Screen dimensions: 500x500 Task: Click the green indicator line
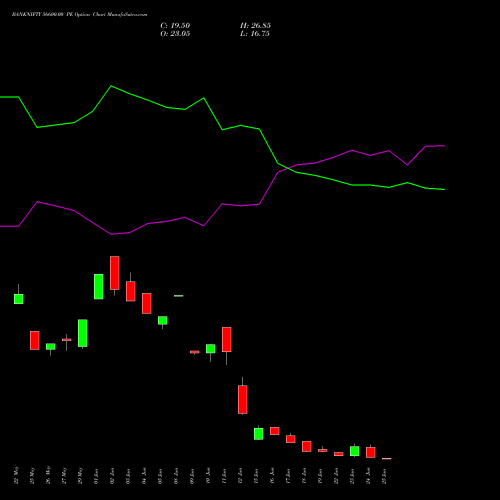tap(222, 129)
